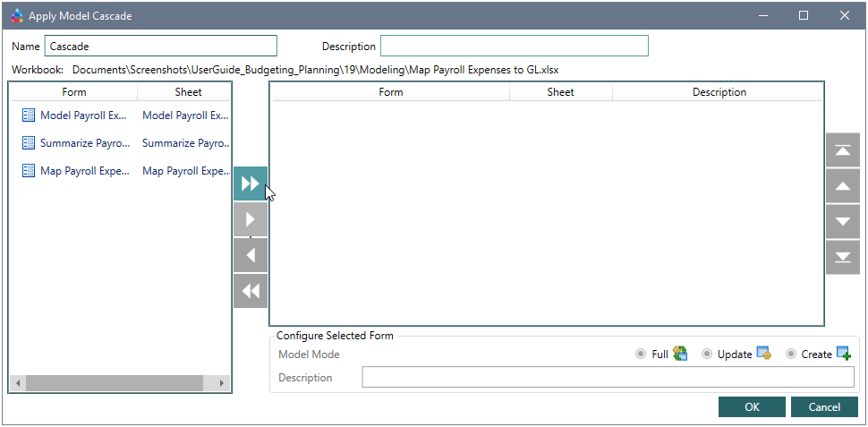The width and height of the screenshot is (868, 427).
Task: Select the Map Payroll Expenses form row
Action: [x=84, y=171]
